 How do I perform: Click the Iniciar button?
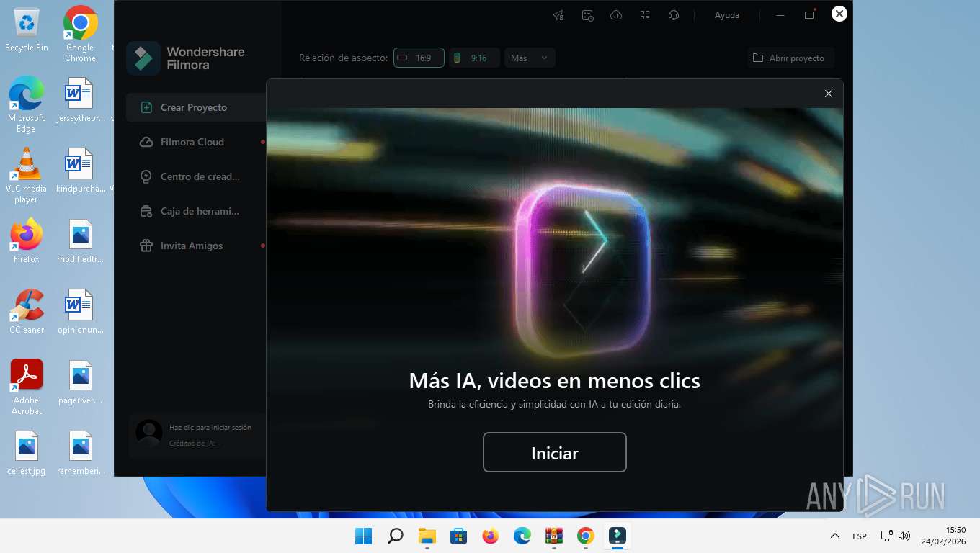click(554, 452)
